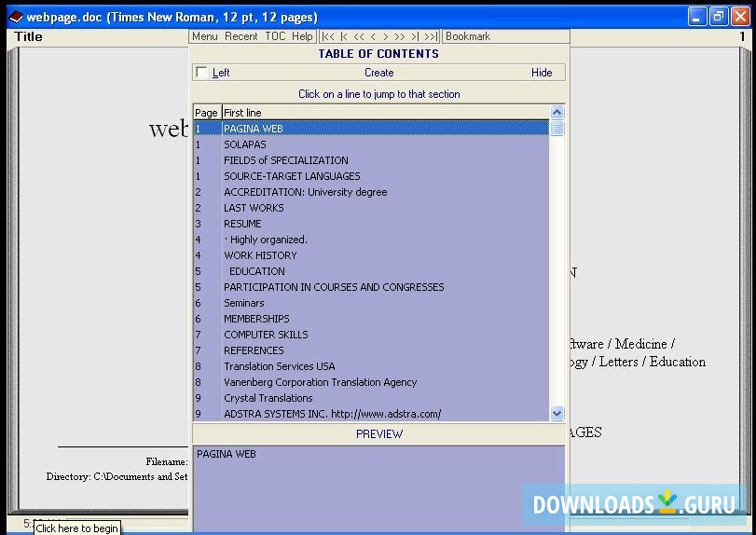Click the 'Click here to begin' tooltip button
The height and width of the screenshot is (535, 756).
pyautogui.click(x=77, y=528)
